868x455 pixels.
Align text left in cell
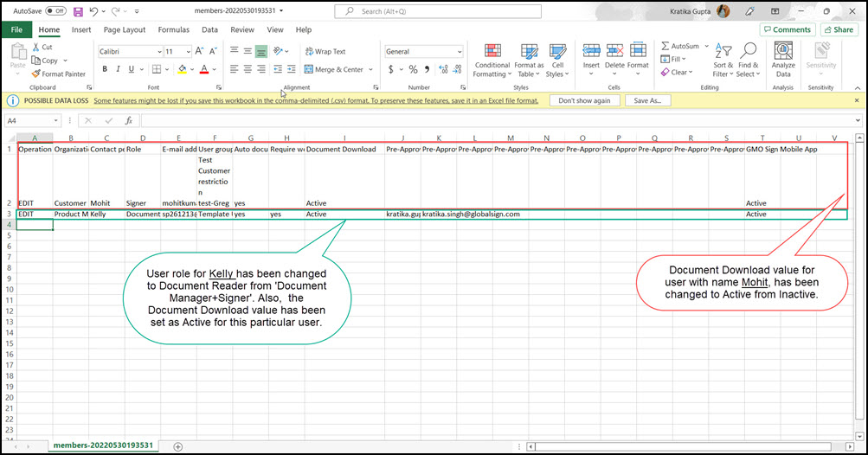(x=235, y=69)
